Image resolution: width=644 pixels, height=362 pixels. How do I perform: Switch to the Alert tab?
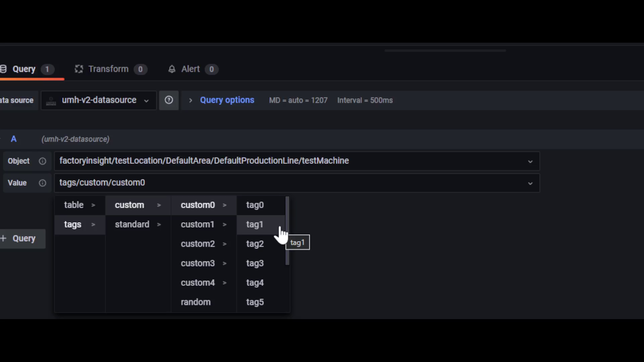[x=191, y=69]
